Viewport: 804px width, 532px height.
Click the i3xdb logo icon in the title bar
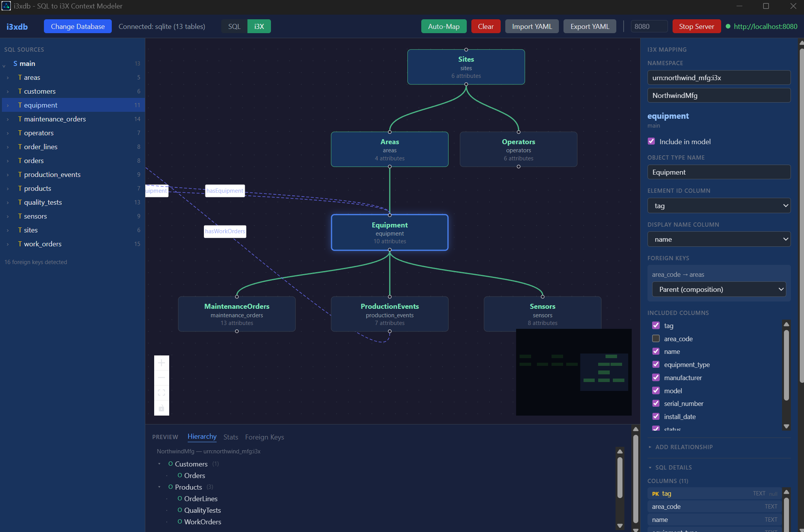(6, 6)
